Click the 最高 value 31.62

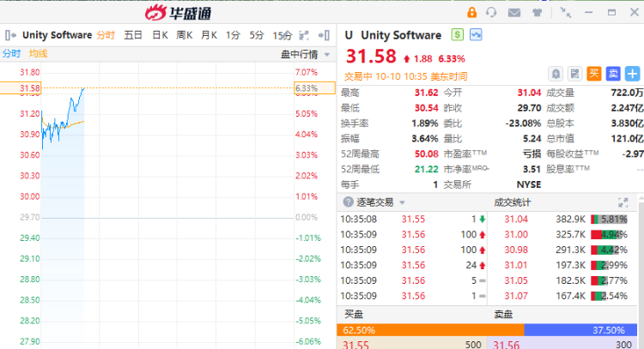click(x=426, y=93)
